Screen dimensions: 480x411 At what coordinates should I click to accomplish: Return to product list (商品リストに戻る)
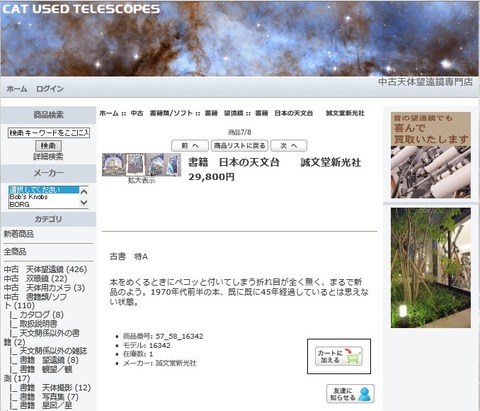pyautogui.click(x=239, y=146)
